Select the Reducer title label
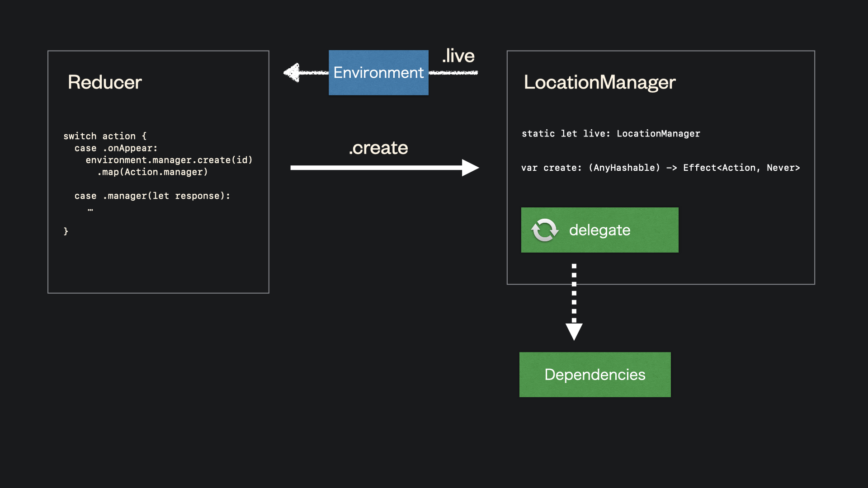The height and width of the screenshot is (488, 868). (x=104, y=82)
